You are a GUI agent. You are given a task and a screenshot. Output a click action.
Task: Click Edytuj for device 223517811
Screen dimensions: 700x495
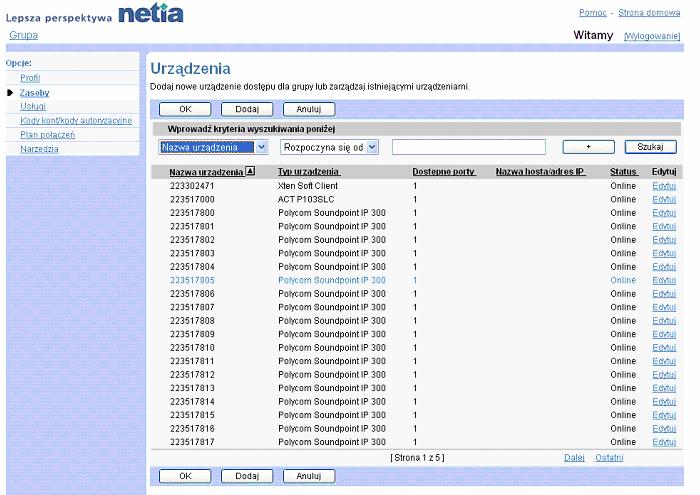click(664, 361)
